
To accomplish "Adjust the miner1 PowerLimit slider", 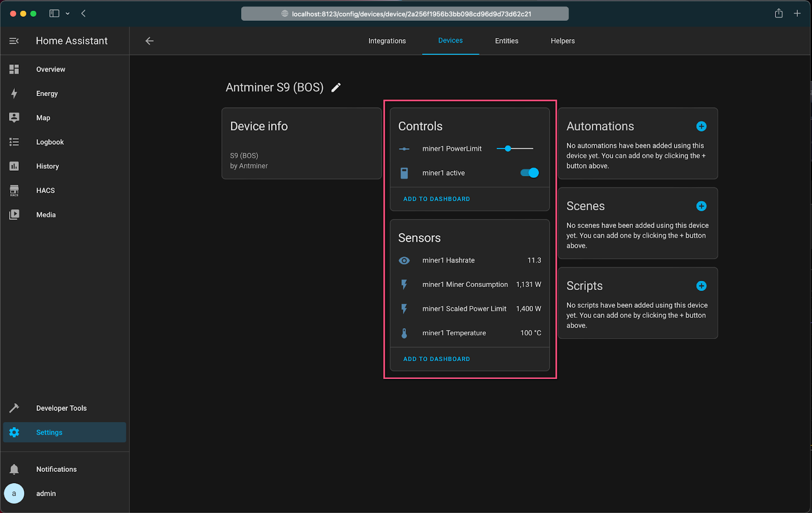I will pos(515,148).
